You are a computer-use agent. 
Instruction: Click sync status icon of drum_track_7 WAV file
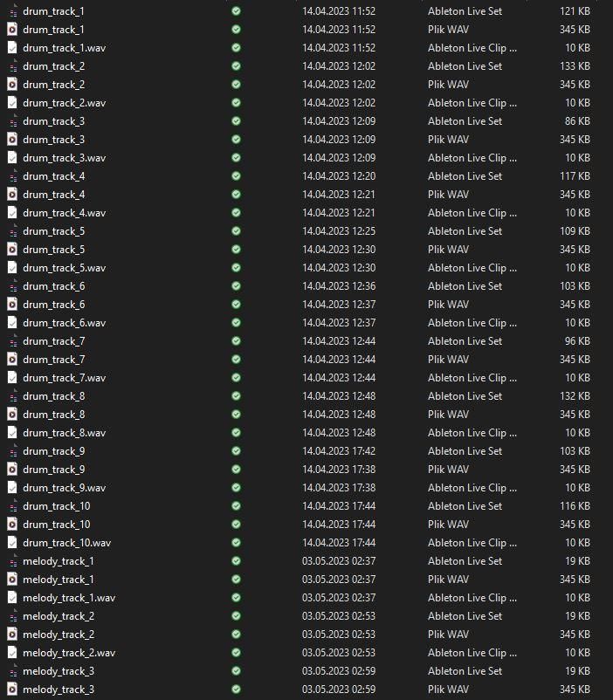coord(237,359)
